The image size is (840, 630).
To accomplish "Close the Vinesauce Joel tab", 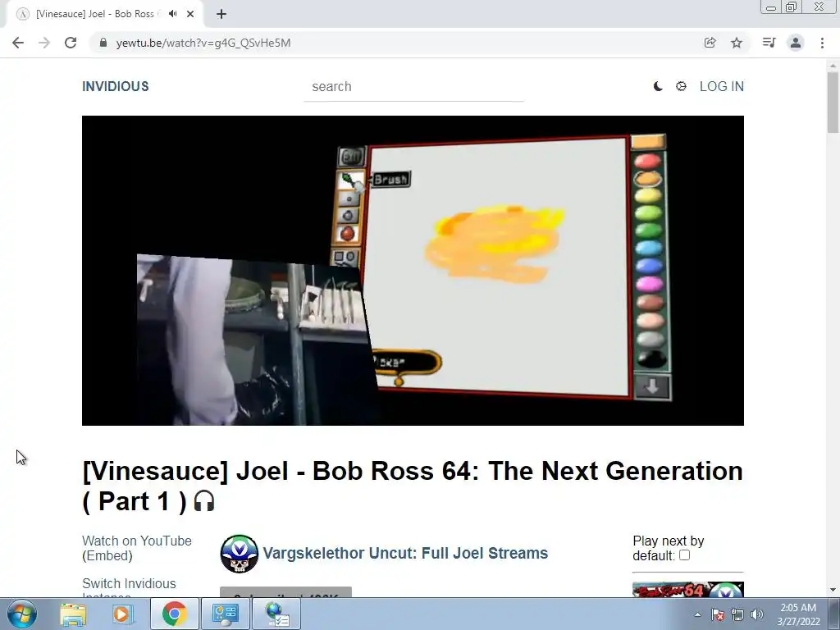I will point(190,14).
